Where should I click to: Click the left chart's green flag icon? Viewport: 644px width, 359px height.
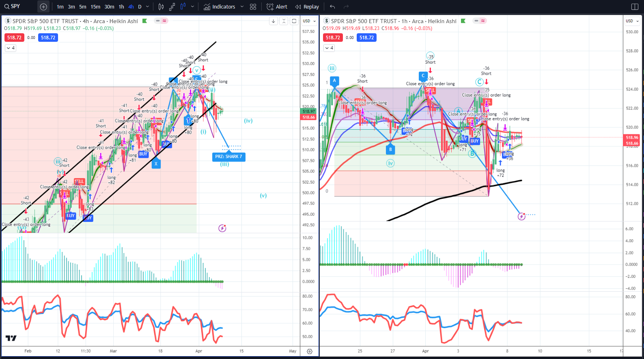[x=145, y=21]
